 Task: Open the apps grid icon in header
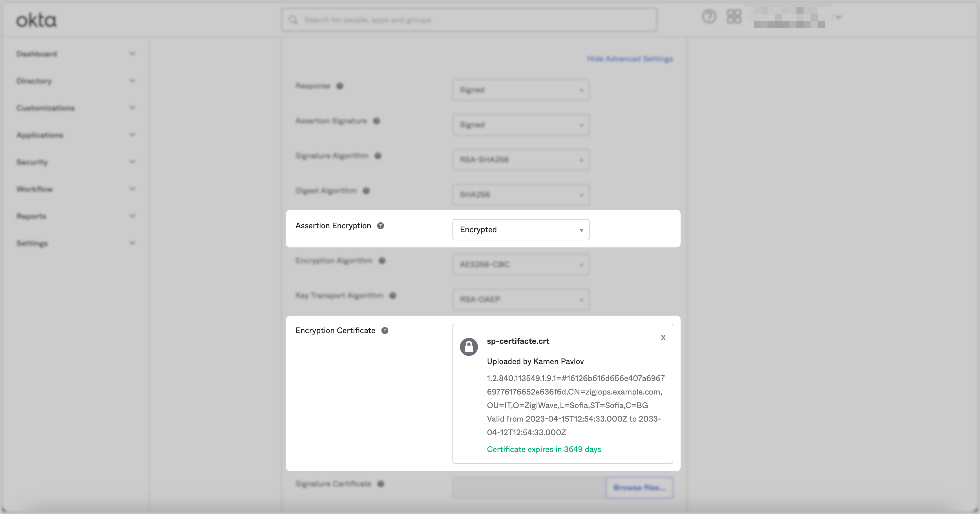pos(734,17)
